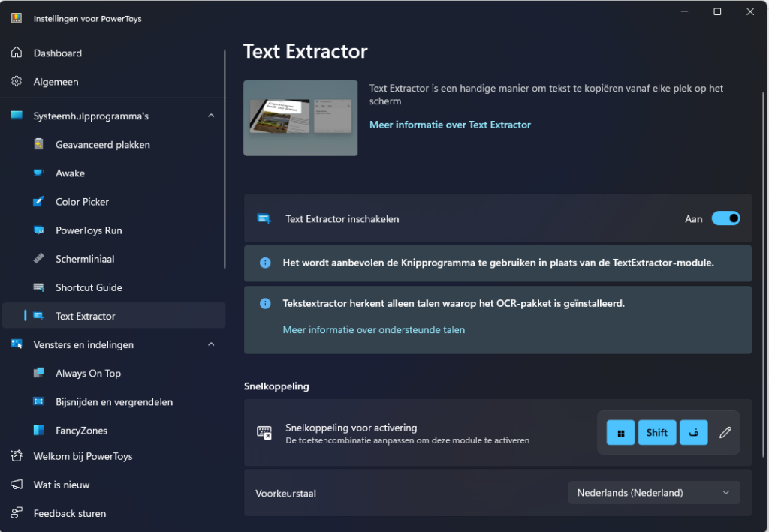Click the Color Picker eyedropper icon
769x532 pixels.
tap(39, 201)
